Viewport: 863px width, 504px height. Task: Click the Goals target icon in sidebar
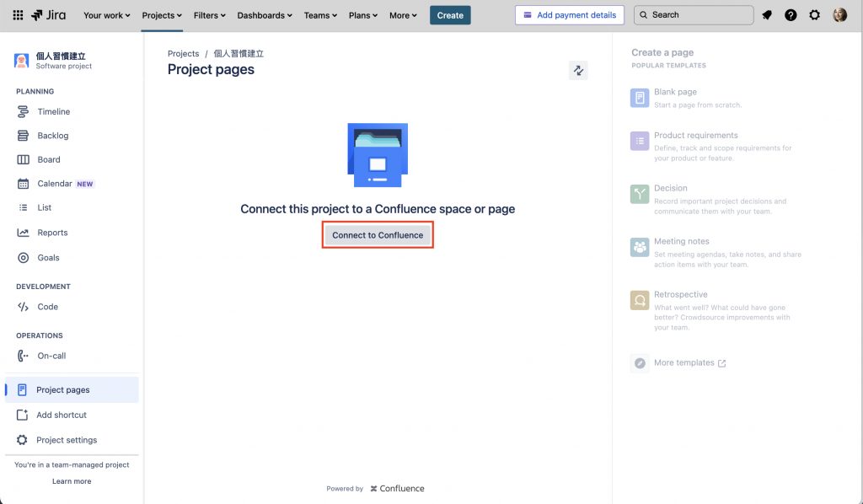click(23, 258)
